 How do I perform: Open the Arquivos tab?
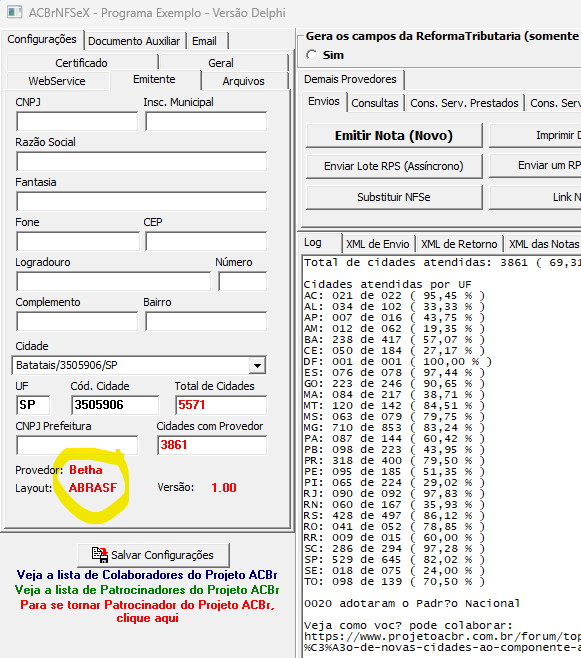(x=244, y=81)
